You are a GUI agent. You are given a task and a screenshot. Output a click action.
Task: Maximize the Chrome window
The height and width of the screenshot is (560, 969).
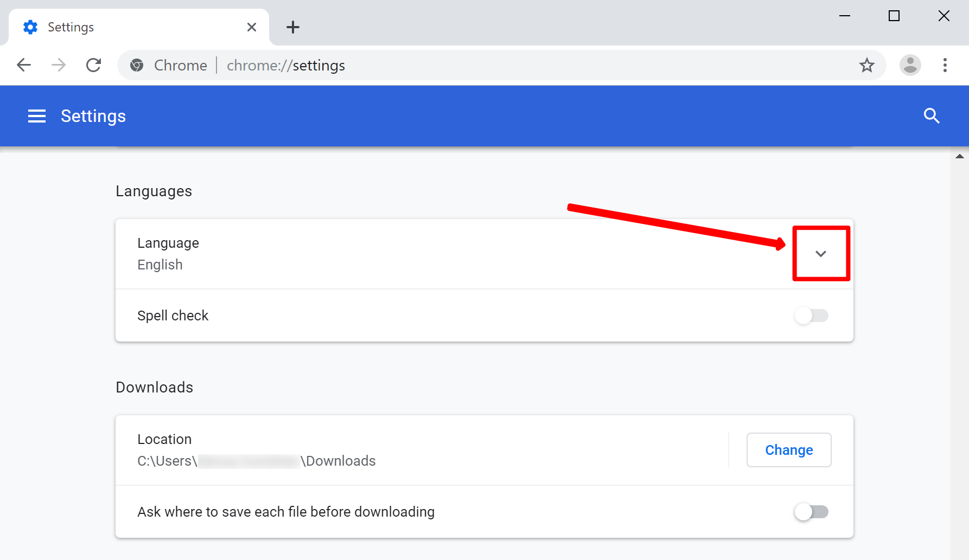894,16
